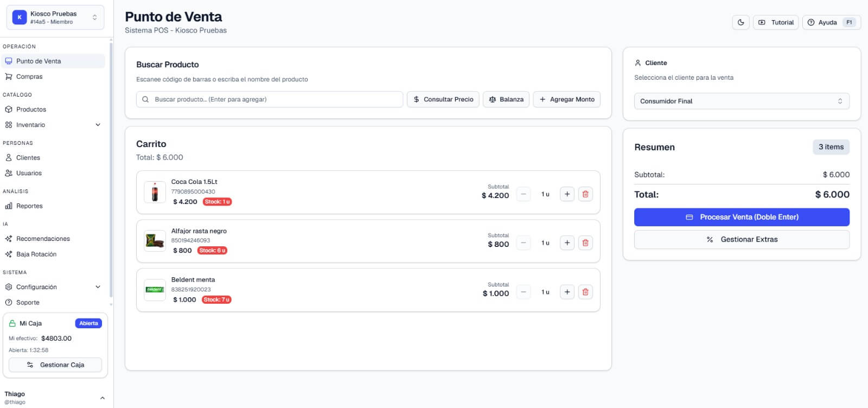Open the Consumidor Final client dropdown
868x408 pixels.
[742, 101]
